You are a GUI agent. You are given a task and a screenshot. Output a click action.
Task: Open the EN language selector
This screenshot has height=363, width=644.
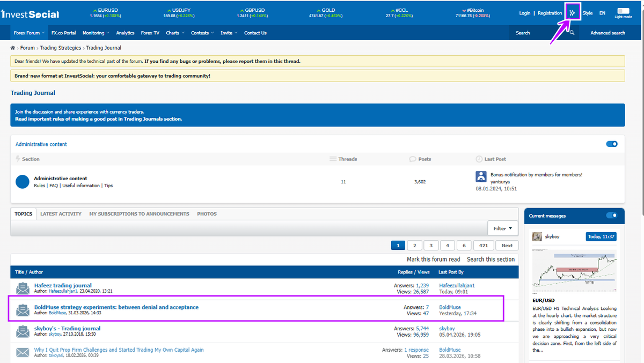click(x=602, y=13)
